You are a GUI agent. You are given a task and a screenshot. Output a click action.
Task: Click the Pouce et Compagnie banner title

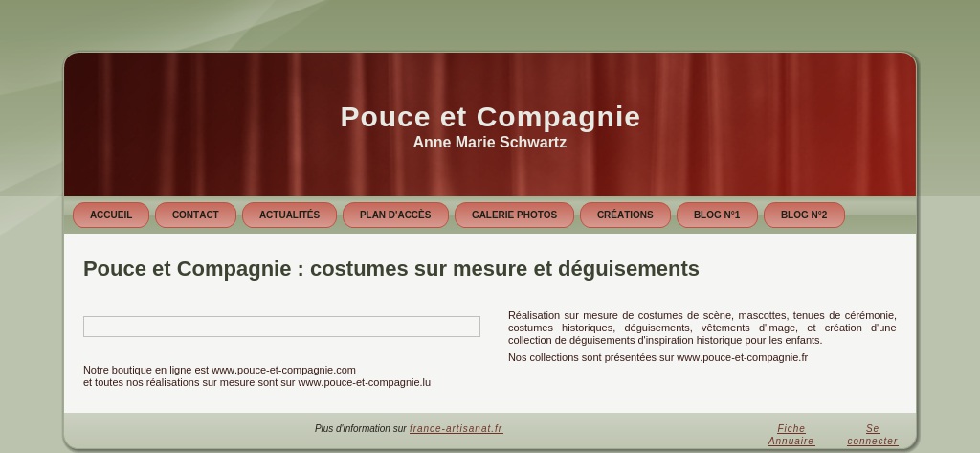pyautogui.click(x=490, y=117)
